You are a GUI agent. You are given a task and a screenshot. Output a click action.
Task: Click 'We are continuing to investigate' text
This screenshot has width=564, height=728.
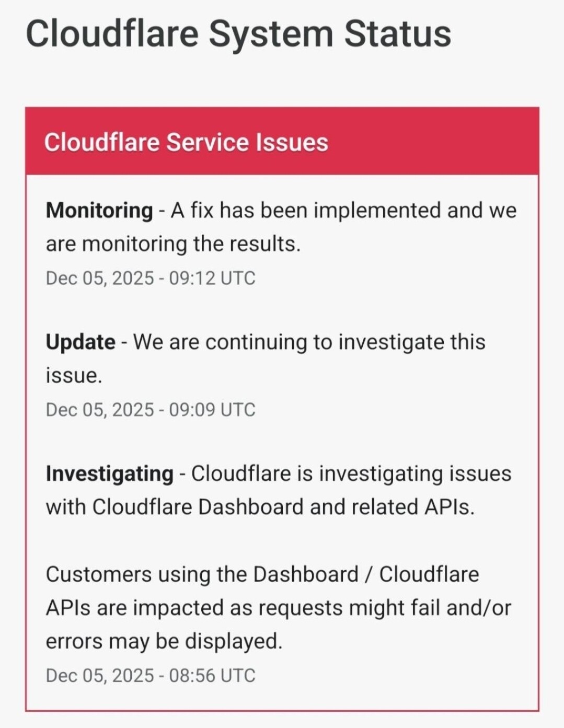[x=309, y=342]
